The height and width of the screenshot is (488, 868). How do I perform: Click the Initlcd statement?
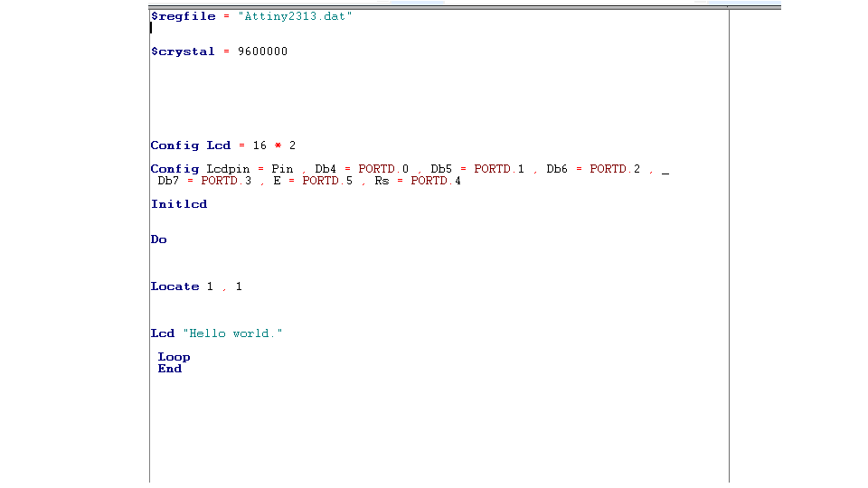coord(179,204)
